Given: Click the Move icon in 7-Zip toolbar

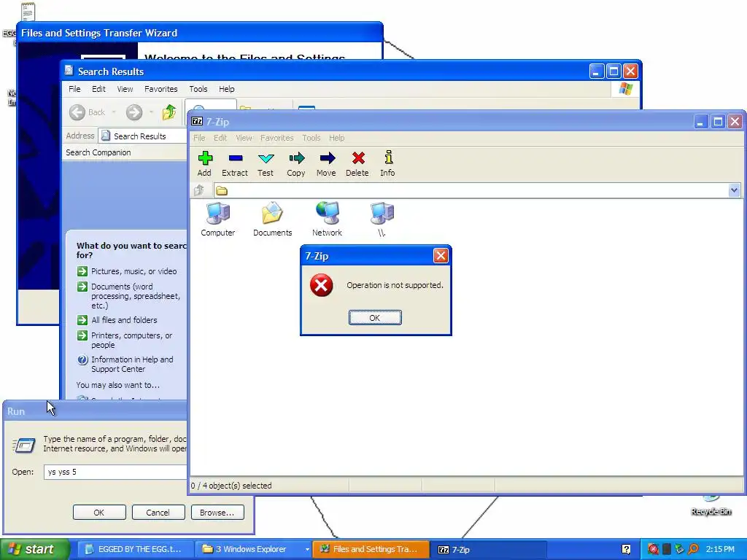Looking at the screenshot, I should [327, 158].
